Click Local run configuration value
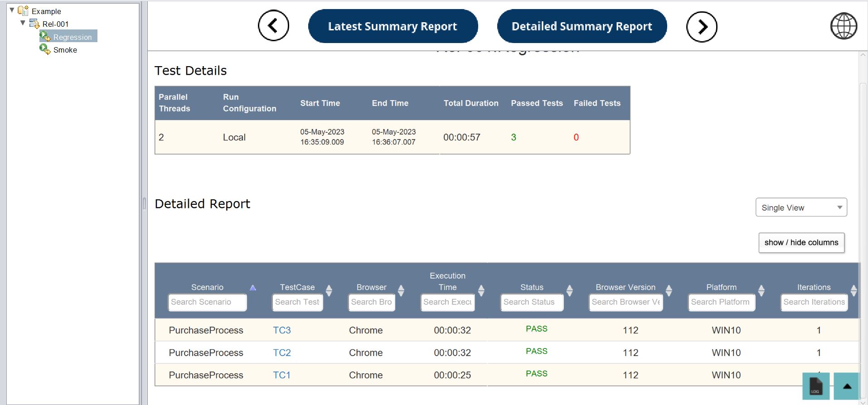This screenshot has width=868, height=405. (x=234, y=137)
